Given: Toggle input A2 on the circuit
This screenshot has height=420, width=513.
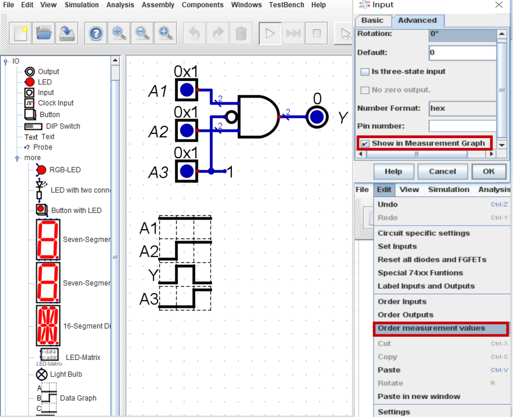Looking at the screenshot, I should pyautogui.click(x=187, y=130).
